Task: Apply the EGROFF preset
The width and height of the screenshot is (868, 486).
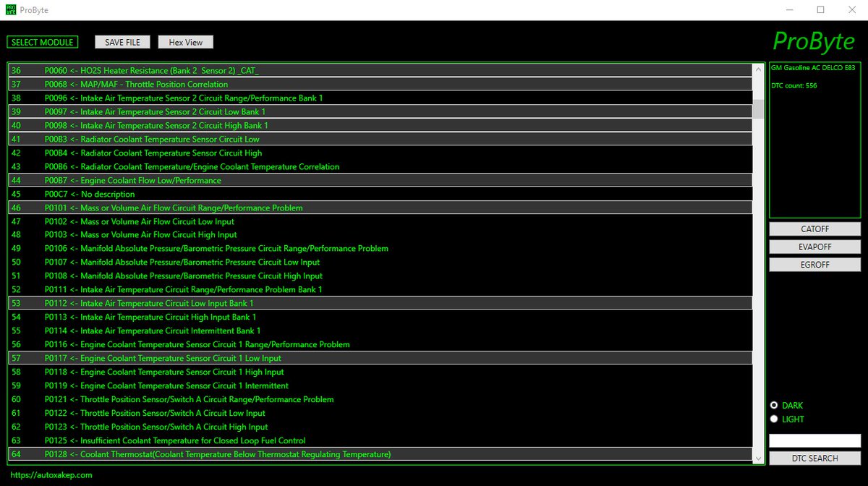Action: click(814, 265)
